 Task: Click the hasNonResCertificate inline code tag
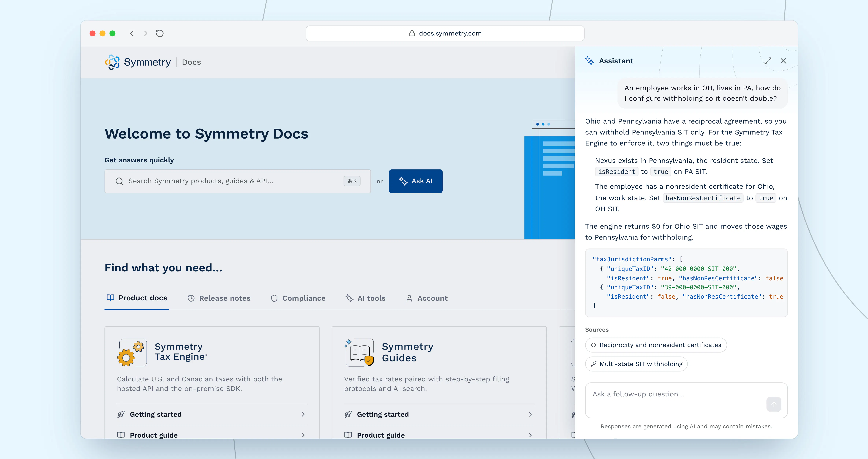click(703, 198)
